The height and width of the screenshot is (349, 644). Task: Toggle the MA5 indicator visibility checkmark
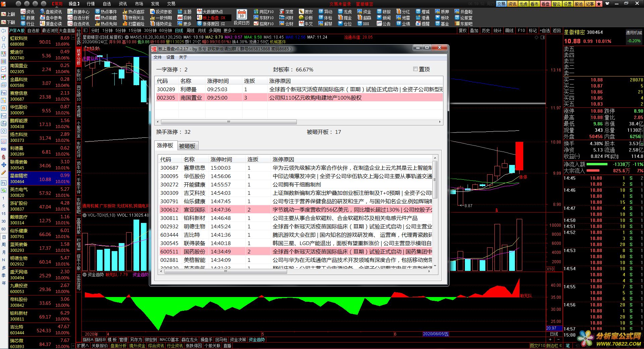coord(127,37)
